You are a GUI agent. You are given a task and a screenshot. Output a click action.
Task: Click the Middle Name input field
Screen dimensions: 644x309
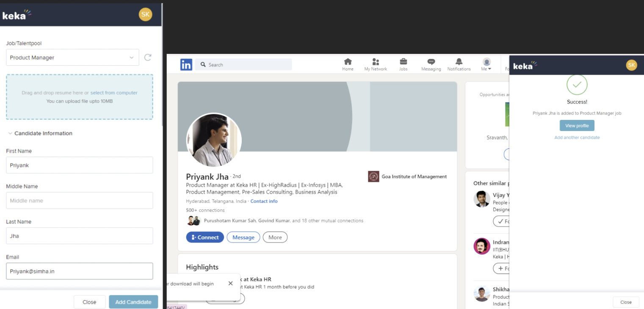pos(79,200)
